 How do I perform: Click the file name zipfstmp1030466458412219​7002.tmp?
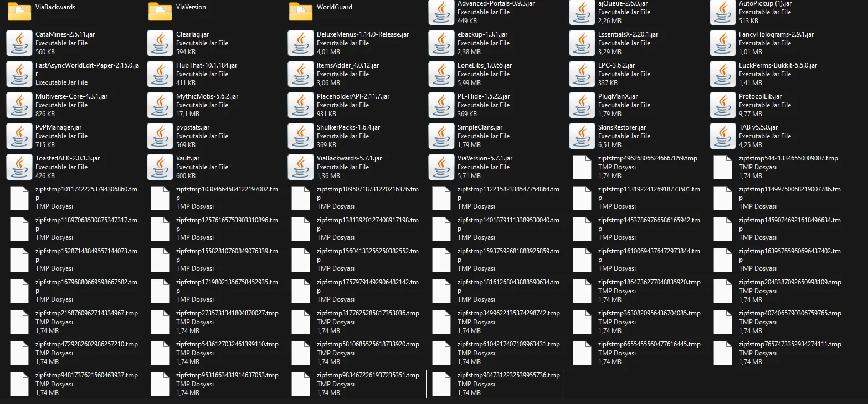(227, 193)
